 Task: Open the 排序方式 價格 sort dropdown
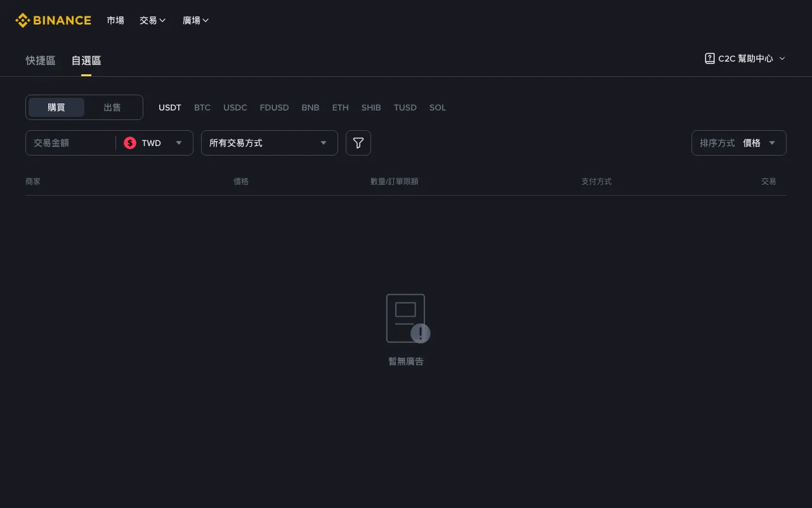[739, 143]
